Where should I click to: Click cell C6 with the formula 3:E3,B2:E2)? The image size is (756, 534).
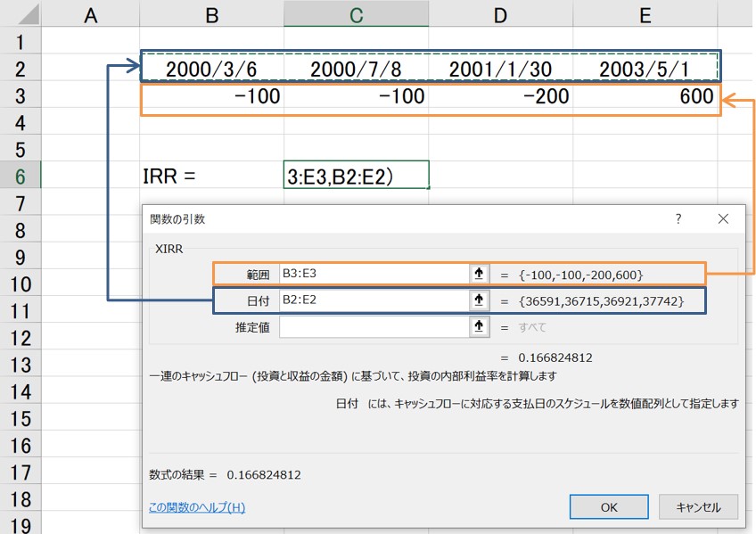[356, 175]
